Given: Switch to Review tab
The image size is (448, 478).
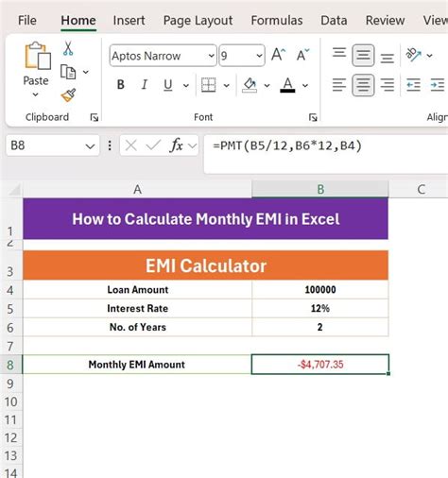Looking at the screenshot, I should (385, 21).
